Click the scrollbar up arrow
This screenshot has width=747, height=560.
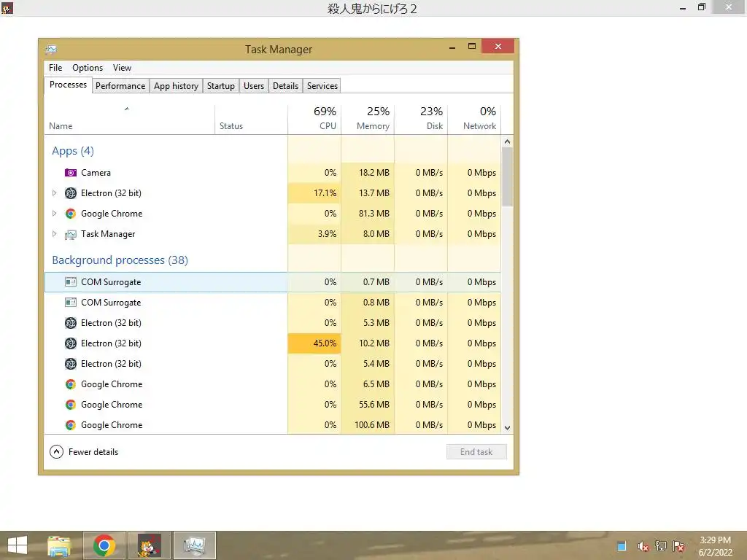click(508, 141)
